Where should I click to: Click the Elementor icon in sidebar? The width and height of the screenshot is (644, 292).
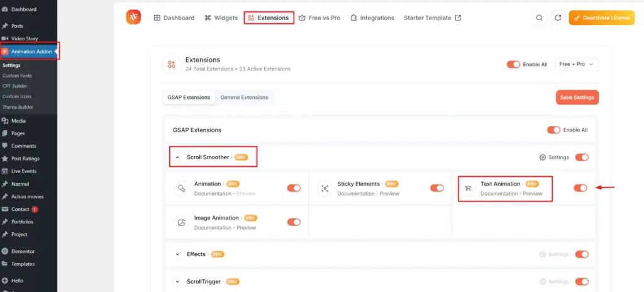[x=5, y=251]
